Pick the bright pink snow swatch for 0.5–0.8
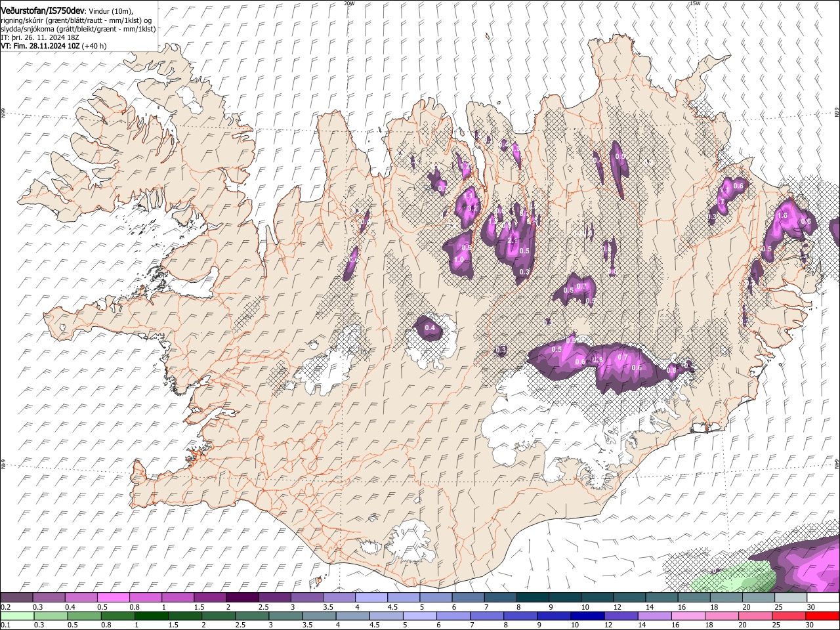This screenshot has width=840, height=630. [x=113, y=597]
